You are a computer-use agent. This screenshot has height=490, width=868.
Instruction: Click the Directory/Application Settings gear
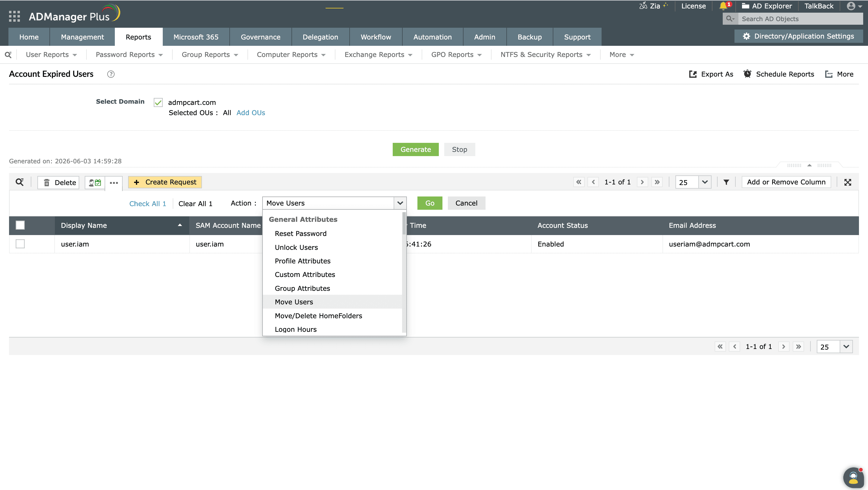click(x=746, y=36)
